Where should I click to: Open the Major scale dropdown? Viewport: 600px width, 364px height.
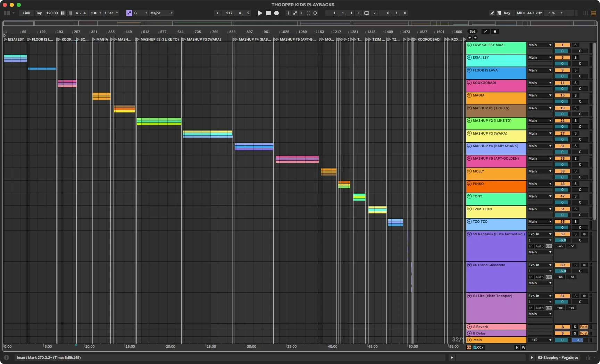[x=161, y=13]
